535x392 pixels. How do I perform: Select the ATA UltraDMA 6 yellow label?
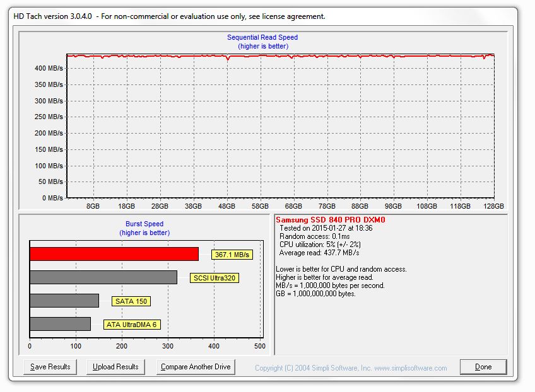(x=131, y=325)
